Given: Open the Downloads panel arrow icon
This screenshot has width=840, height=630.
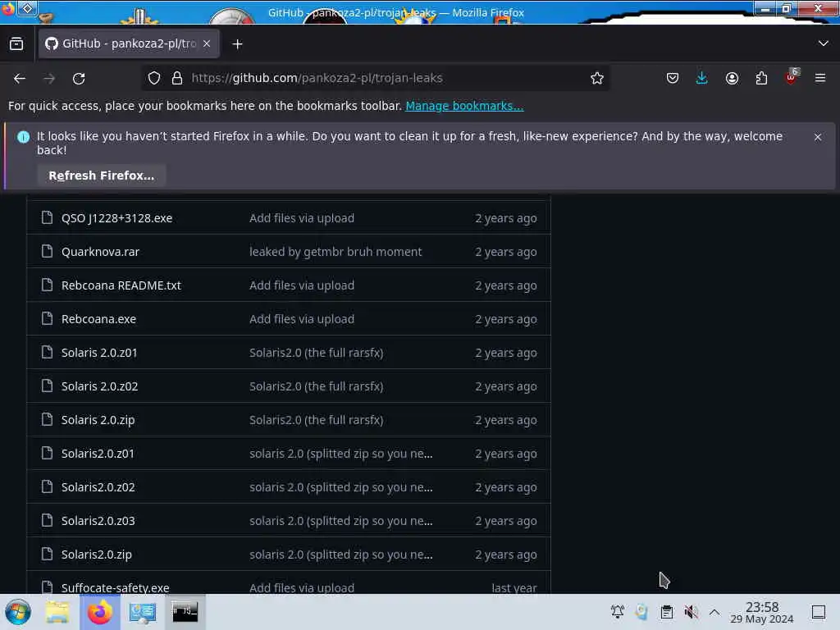Looking at the screenshot, I should click(702, 78).
